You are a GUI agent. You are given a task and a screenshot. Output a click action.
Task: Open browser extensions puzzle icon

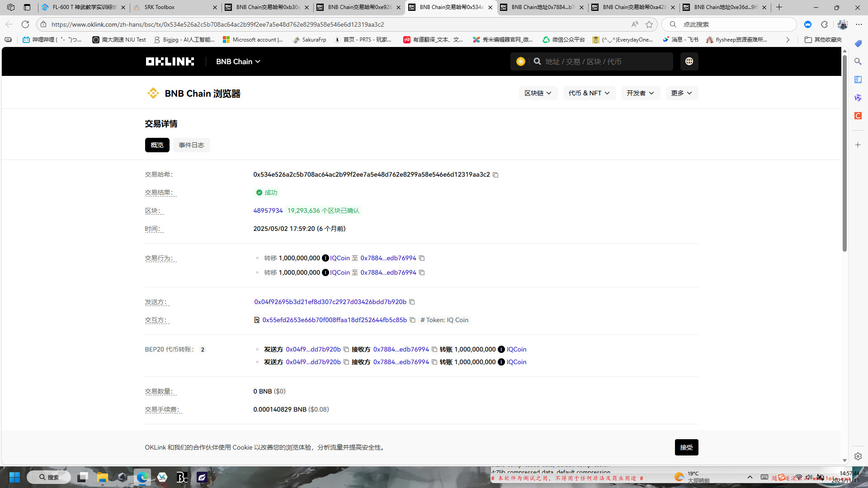[x=824, y=24]
